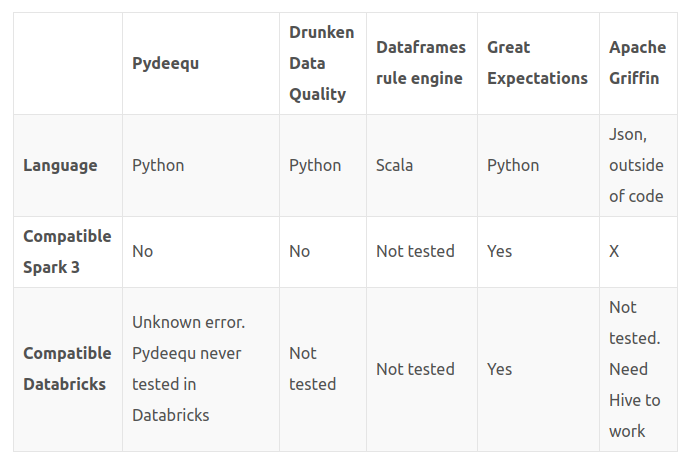
Task: Select the 'Json, outside of code' cell
Action: pyautogui.click(x=636, y=165)
